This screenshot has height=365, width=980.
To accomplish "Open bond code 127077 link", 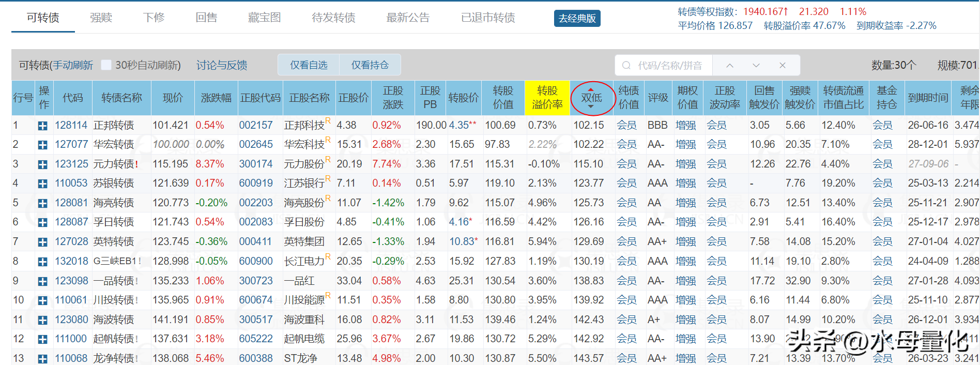I will [71, 145].
